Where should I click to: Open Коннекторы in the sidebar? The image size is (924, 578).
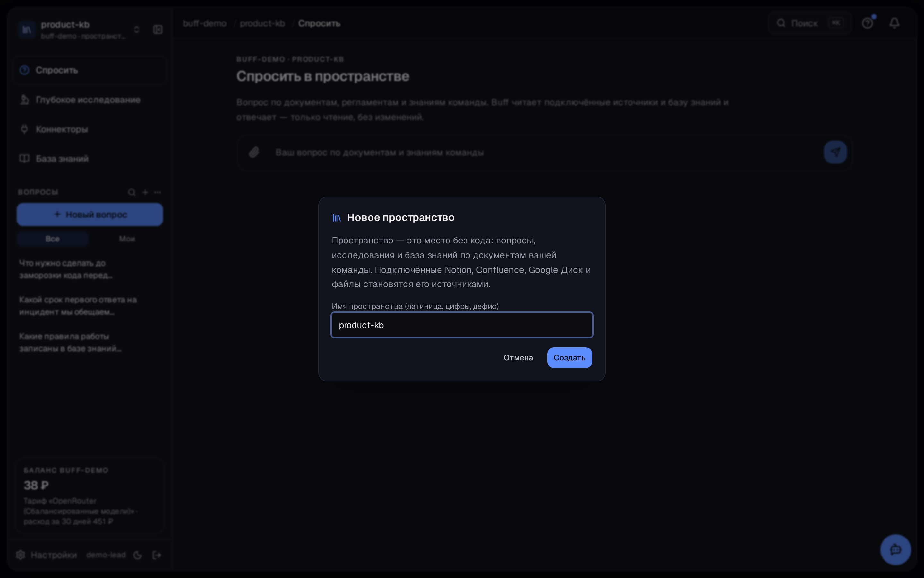pos(90,129)
